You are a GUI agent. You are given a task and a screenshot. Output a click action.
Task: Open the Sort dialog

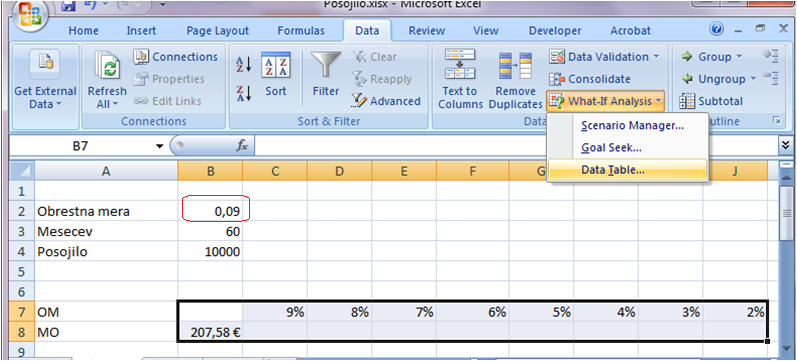275,75
